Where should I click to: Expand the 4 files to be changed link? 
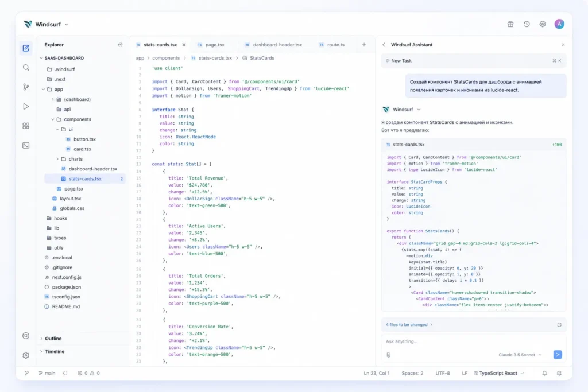coord(409,324)
